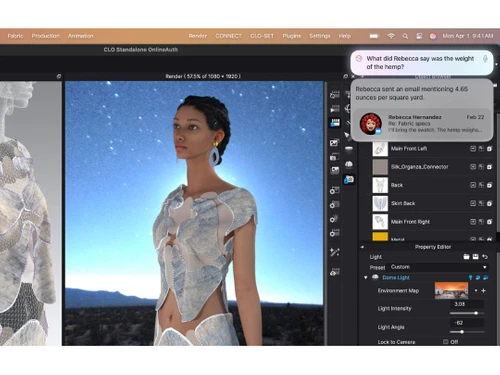Select the Main Front Left fabric thumbnail
The image size is (500, 375).
[x=380, y=149]
